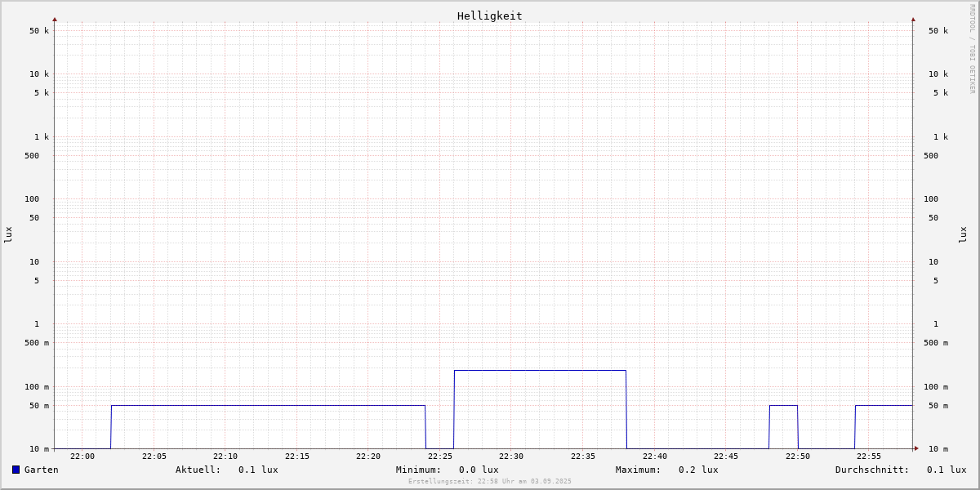Image resolution: width=980 pixels, height=490 pixels.
Task: Click the "22:10" time axis label
Action: [x=225, y=457]
